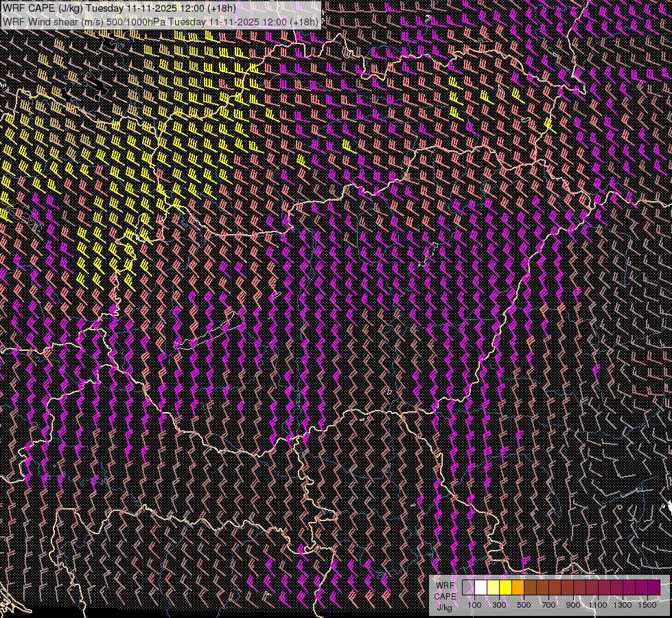Select the orange legend swatch

point(518,587)
